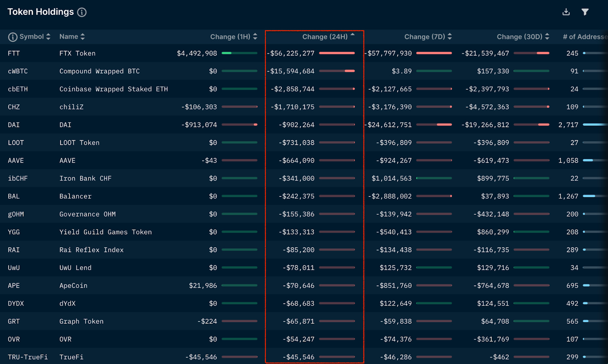608x364 pixels.
Task: Click cbETH 24H change -$2,858,744
Action: click(293, 89)
